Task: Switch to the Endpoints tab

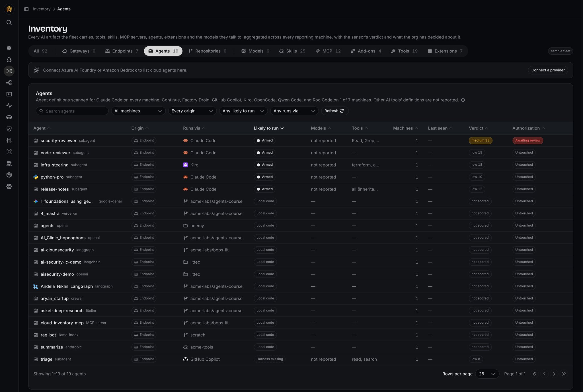Action: click(x=122, y=51)
